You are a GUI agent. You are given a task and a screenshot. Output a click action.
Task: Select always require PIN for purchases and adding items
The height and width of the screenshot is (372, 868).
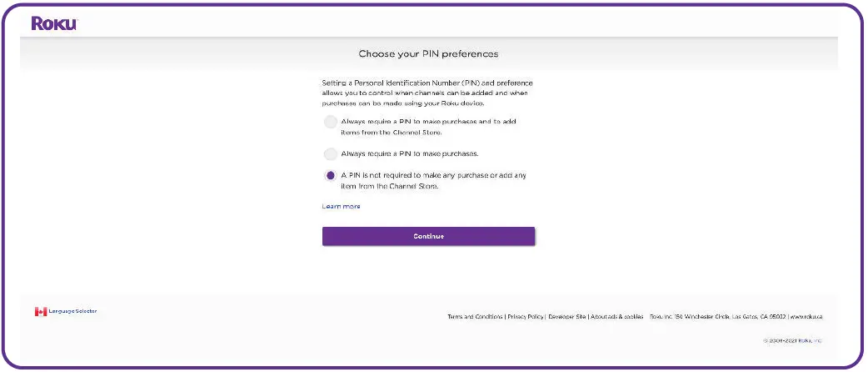click(x=331, y=123)
